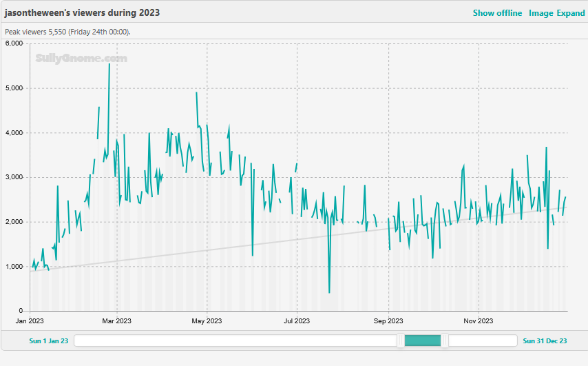Click the 3,000 y-axis label

pos(14,177)
